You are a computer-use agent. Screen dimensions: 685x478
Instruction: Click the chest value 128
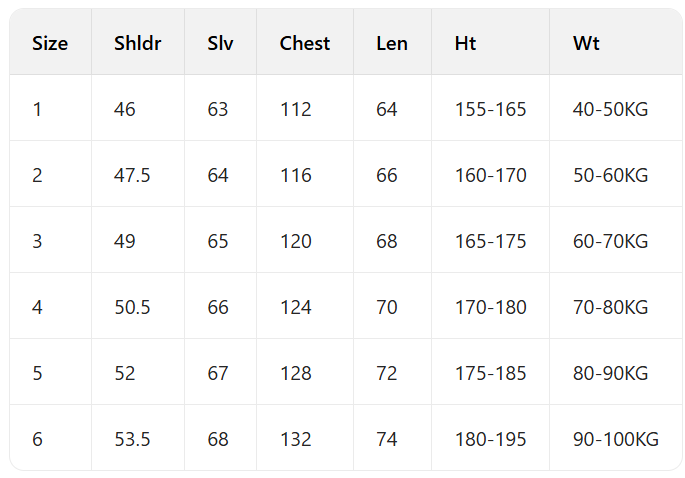pyautogui.click(x=296, y=373)
